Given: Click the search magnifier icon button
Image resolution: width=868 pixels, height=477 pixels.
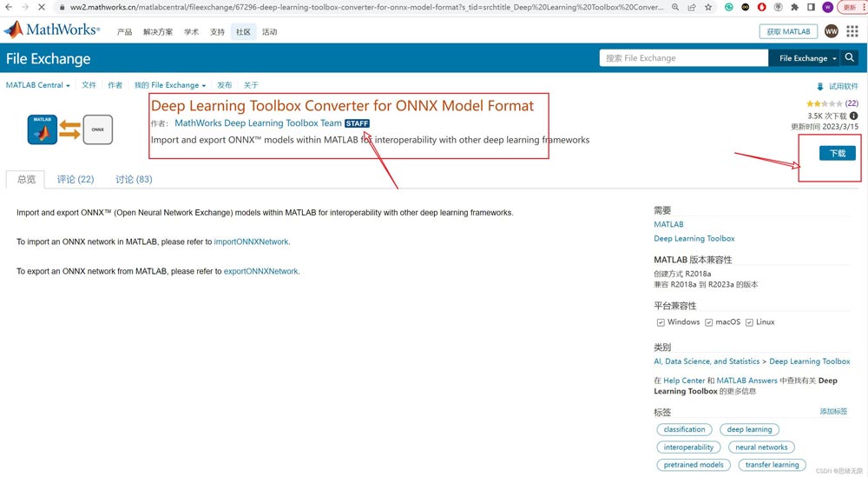Looking at the screenshot, I should click(851, 58).
